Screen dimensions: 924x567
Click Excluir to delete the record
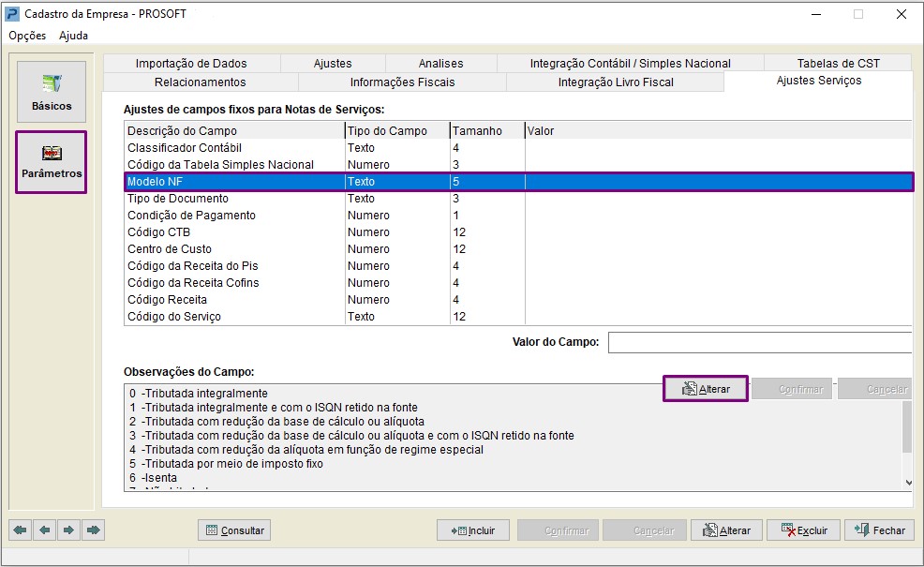point(803,530)
